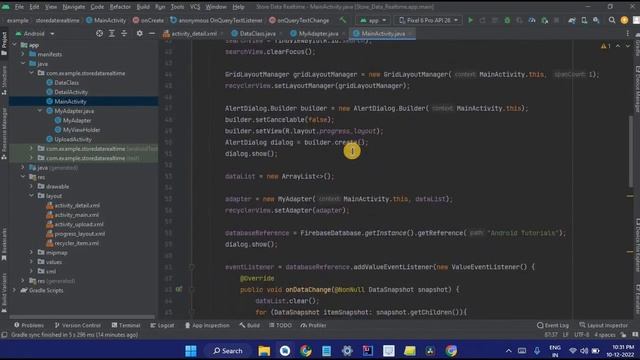Open the Refactor menu
Viewport: 640px width, 360px height.
pyautogui.click(x=120, y=7)
